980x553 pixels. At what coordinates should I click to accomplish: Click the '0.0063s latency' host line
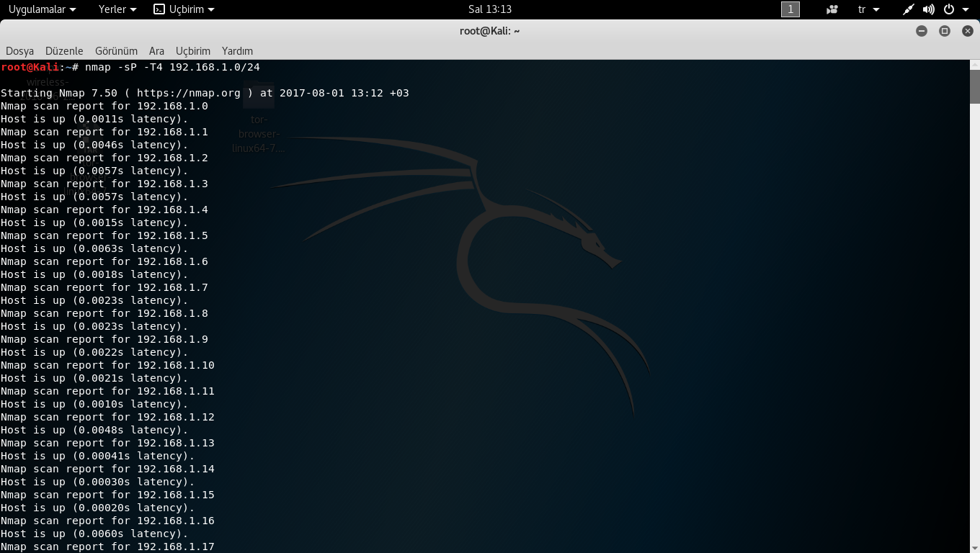(94, 248)
